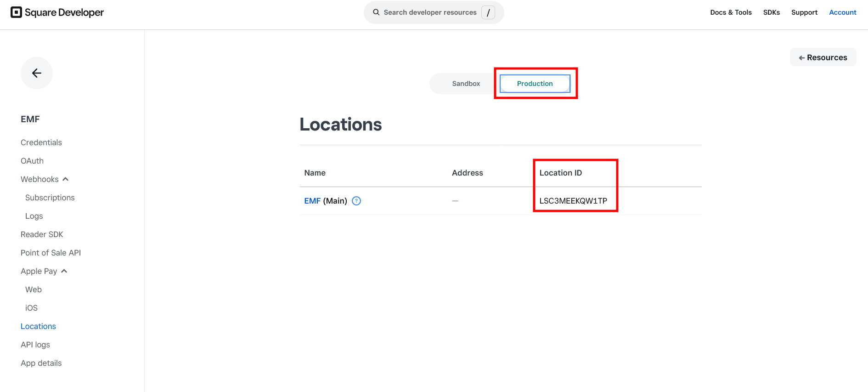The image size is (868, 392).
Task: Open Apple Pay iOS settings
Action: pyautogui.click(x=31, y=308)
